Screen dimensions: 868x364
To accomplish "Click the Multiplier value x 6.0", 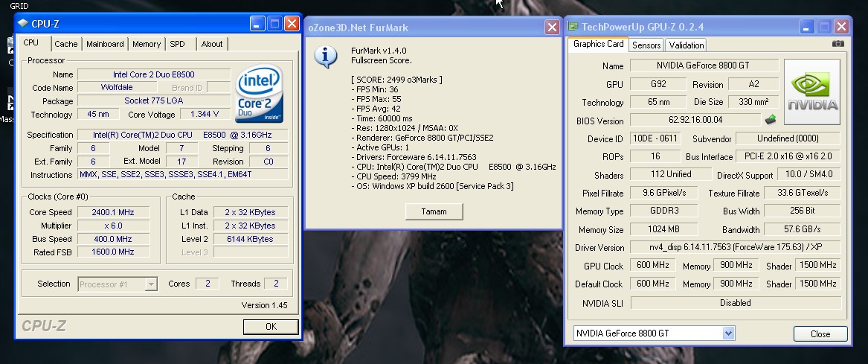I will click(113, 226).
